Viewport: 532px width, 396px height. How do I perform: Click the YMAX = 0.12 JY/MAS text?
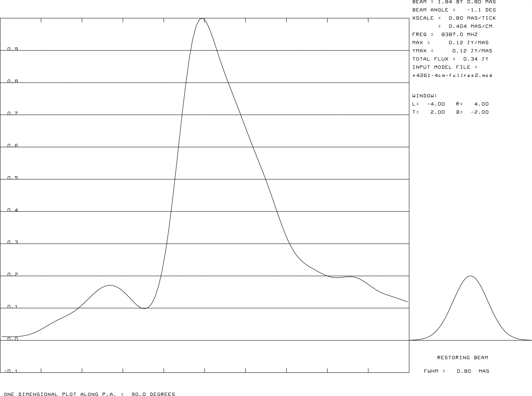[x=452, y=51]
